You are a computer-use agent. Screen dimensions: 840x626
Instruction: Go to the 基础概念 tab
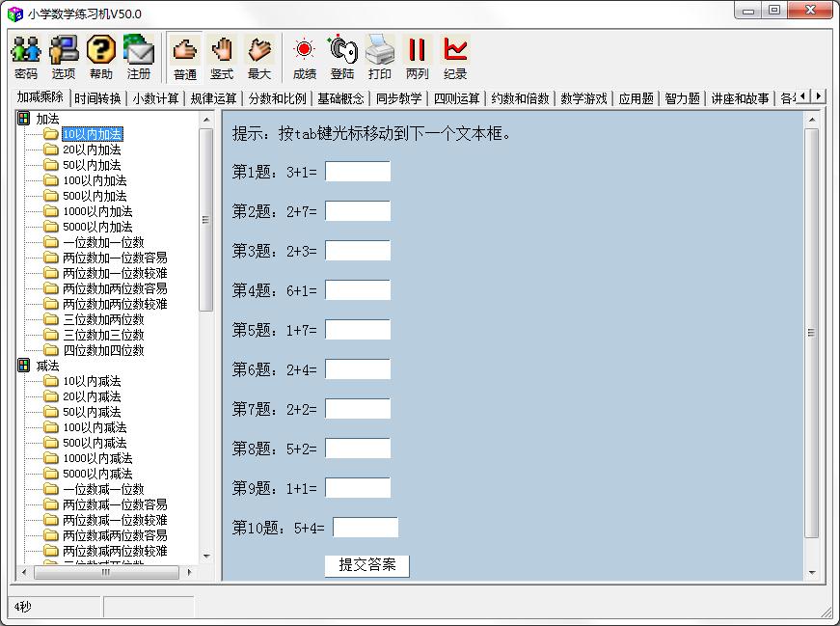pyautogui.click(x=340, y=98)
